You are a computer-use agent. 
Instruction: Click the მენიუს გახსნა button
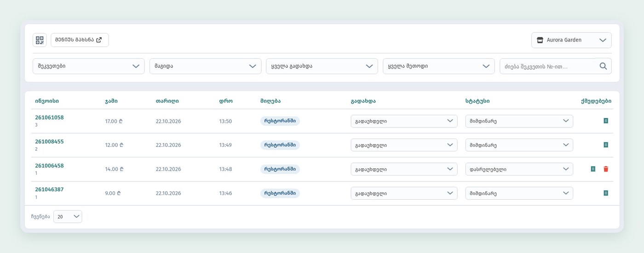click(x=80, y=40)
